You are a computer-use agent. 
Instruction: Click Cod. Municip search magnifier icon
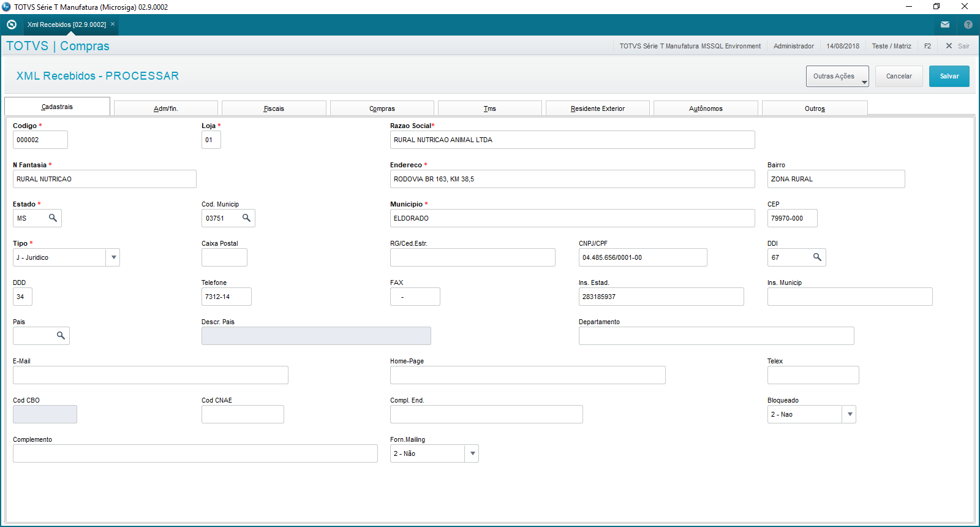pos(246,218)
